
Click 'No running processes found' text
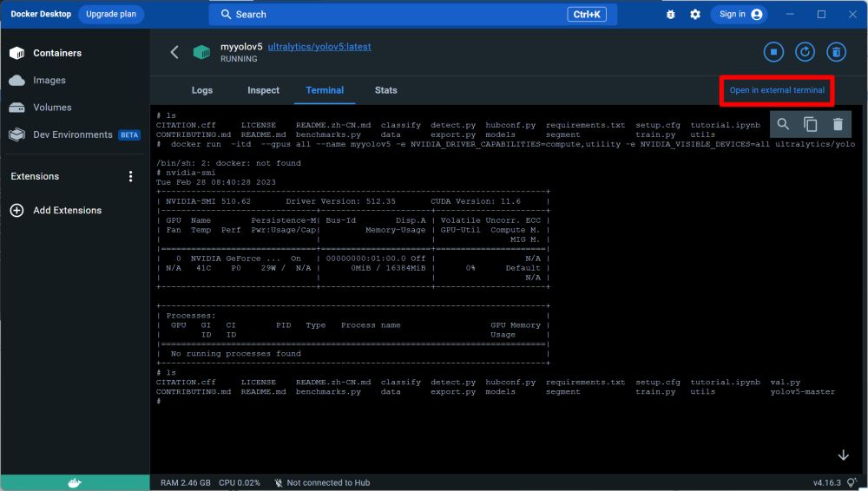pyautogui.click(x=236, y=354)
